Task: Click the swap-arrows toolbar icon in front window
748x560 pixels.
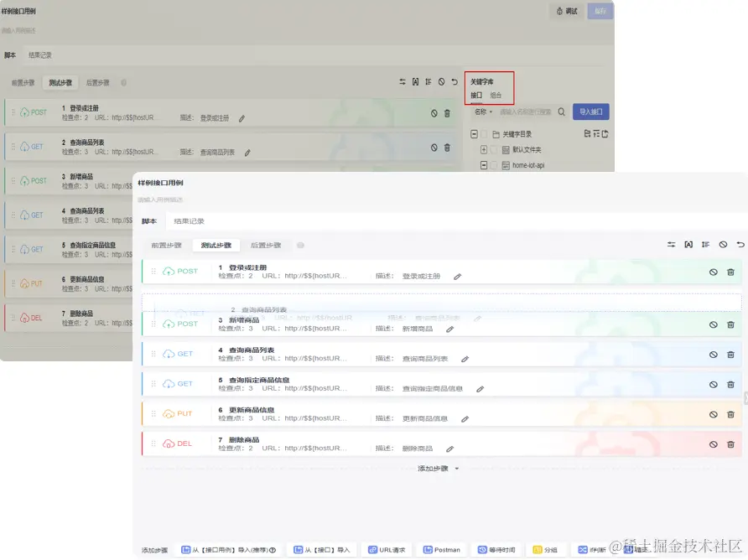Action: pos(671,245)
